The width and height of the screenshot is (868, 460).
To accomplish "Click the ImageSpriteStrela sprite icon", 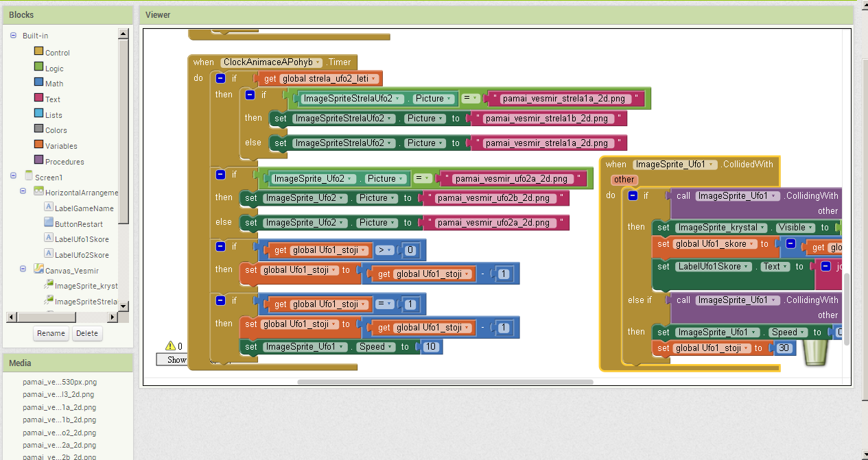I will (x=49, y=301).
